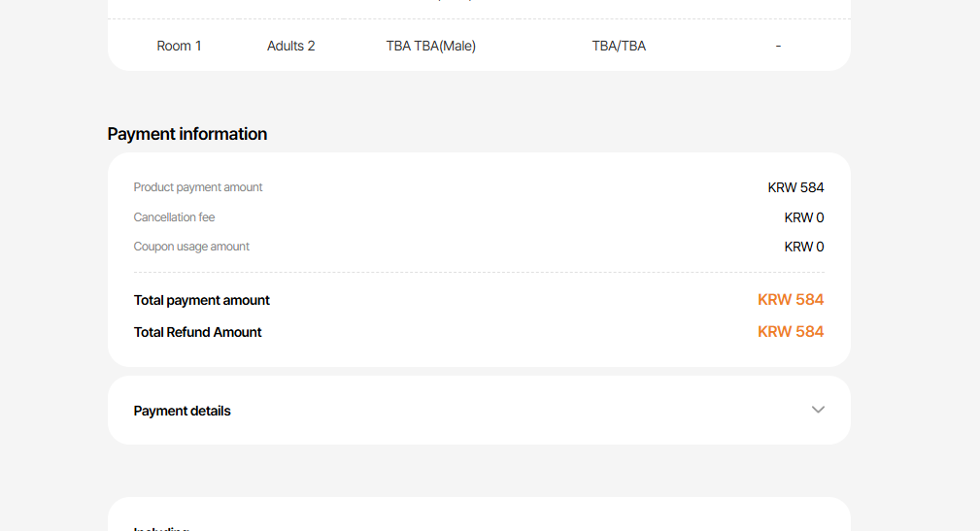Image resolution: width=980 pixels, height=531 pixels.
Task: Click the Total payment amount label
Action: coord(202,300)
